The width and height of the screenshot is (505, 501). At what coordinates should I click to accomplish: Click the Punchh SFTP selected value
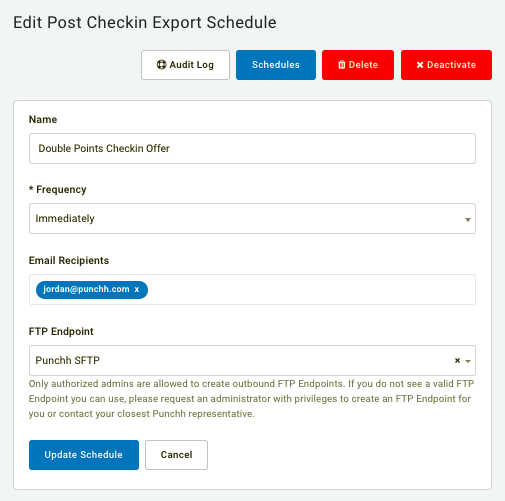pos(68,360)
